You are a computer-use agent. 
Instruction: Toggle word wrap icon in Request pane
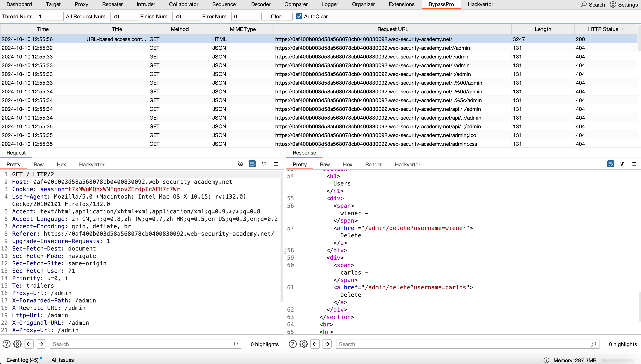coord(252,164)
